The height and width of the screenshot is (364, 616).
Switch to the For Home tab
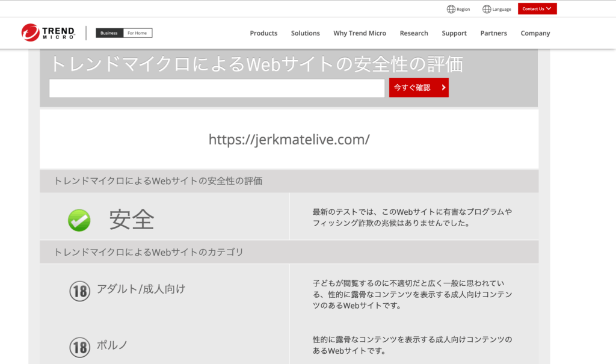[x=139, y=33]
